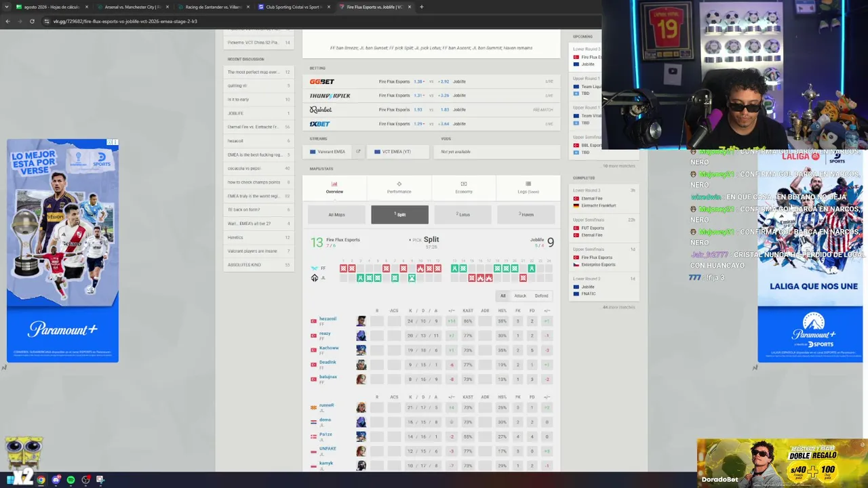Switch to the agosto 2026 spreadsheet browser tab

(53, 7)
